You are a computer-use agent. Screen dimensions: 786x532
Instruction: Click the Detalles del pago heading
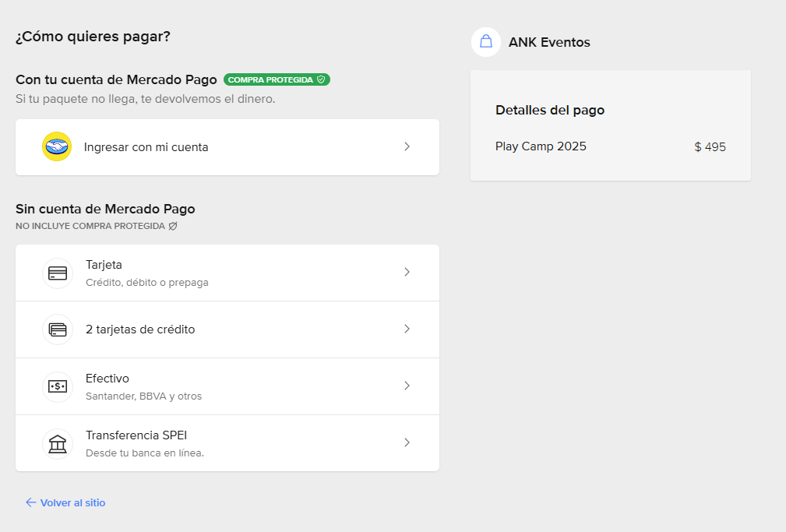pos(550,111)
